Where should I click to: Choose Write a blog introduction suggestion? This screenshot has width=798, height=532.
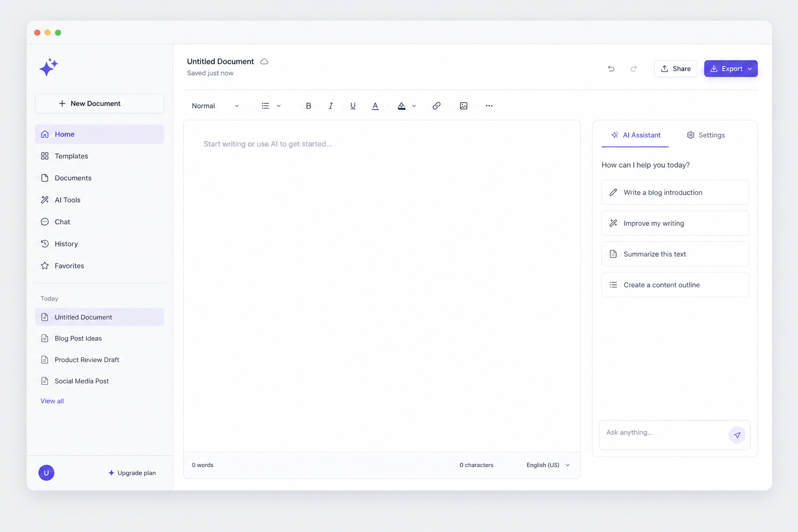point(675,192)
